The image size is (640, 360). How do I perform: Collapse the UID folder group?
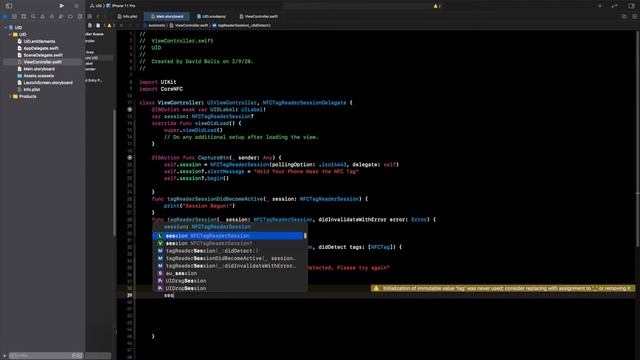pos(10,34)
